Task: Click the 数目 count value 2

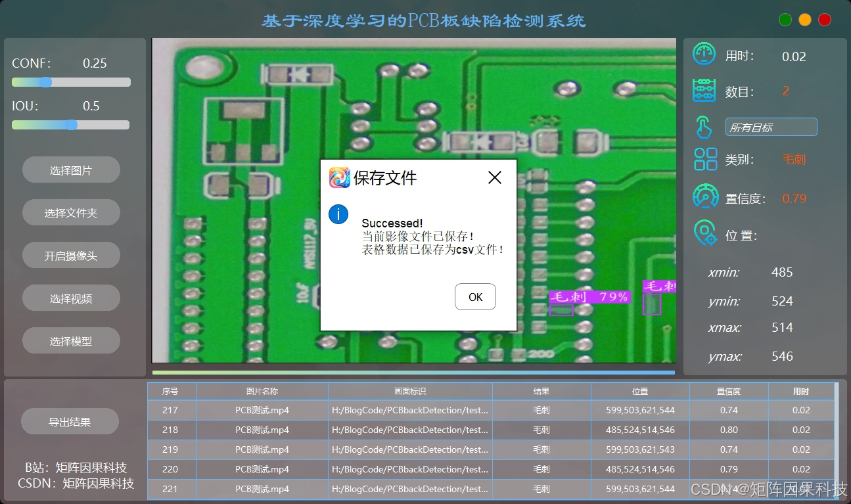Action: point(786,91)
